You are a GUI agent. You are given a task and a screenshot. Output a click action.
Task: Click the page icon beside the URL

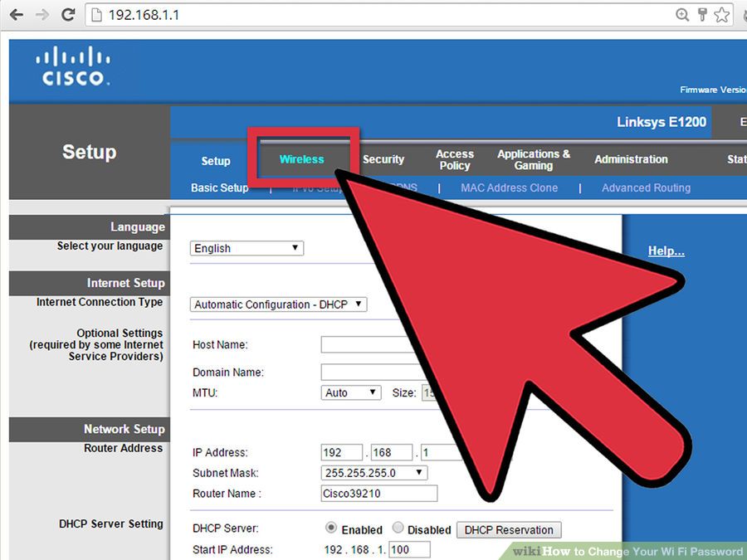[97, 15]
